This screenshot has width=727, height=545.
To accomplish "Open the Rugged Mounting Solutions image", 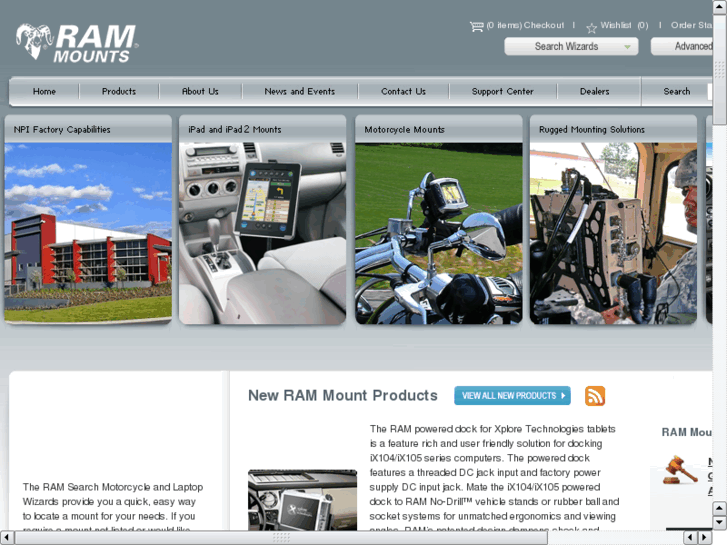I will [x=613, y=233].
